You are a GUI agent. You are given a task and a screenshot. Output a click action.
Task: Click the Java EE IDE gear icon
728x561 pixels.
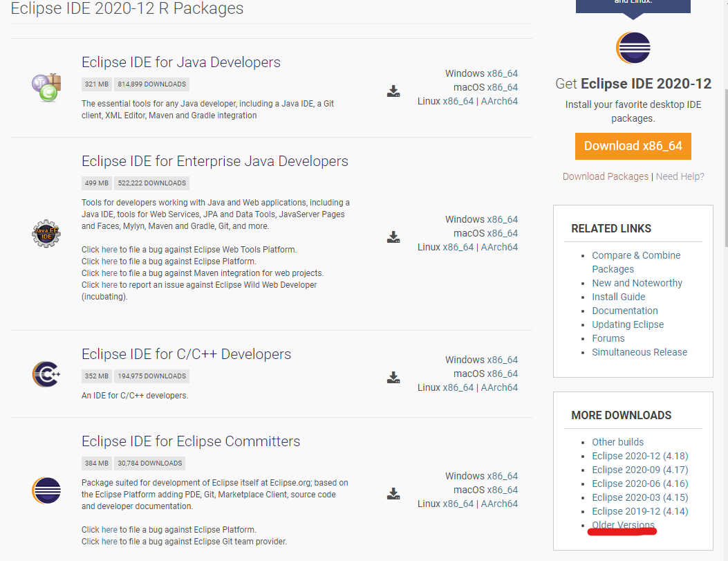46,234
